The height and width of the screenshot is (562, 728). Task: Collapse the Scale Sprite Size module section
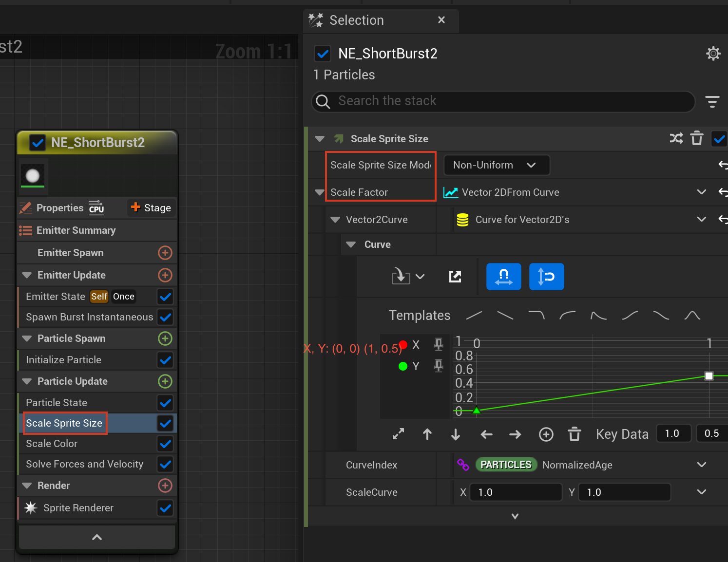[x=320, y=139]
